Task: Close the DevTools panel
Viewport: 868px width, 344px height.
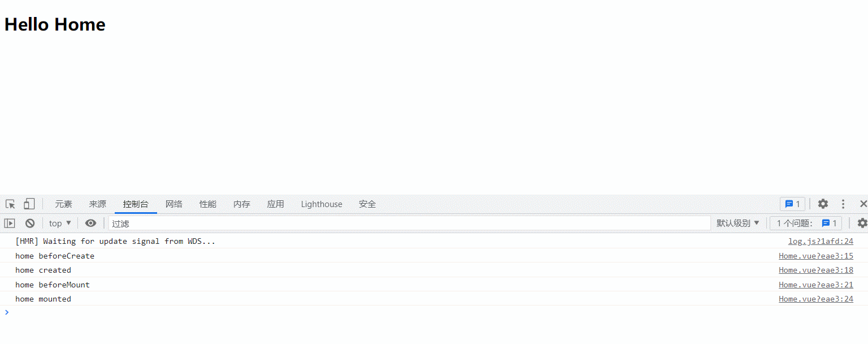Action: click(x=863, y=204)
